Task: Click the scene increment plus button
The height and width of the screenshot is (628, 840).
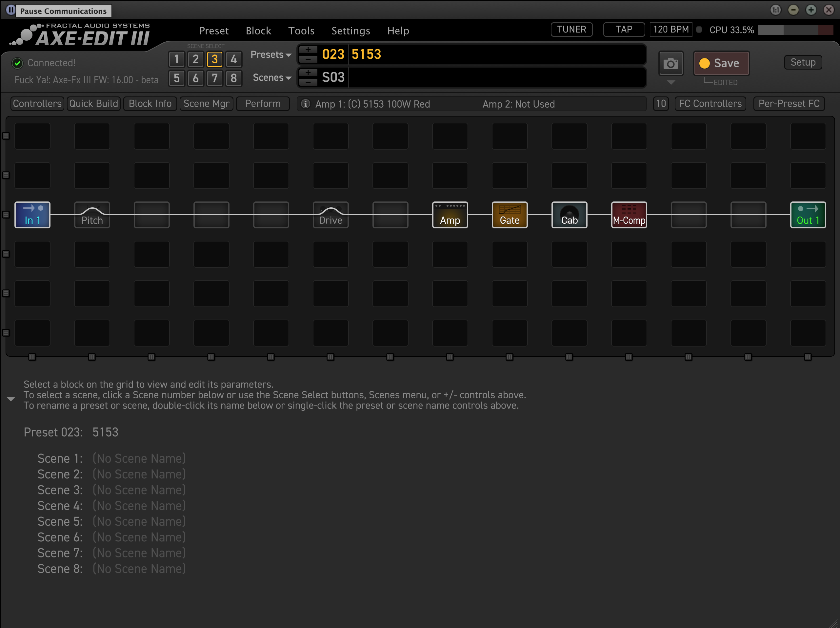Action: click(x=308, y=73)
